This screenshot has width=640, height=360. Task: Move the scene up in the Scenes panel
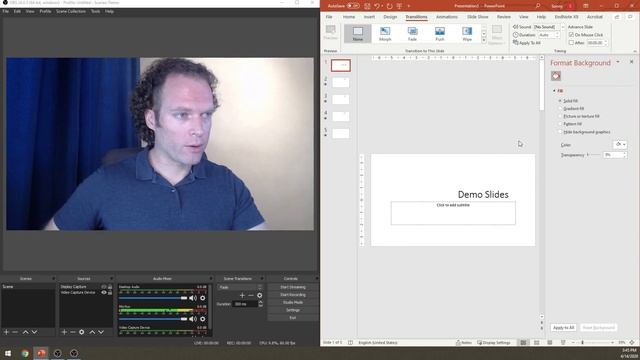25,332
